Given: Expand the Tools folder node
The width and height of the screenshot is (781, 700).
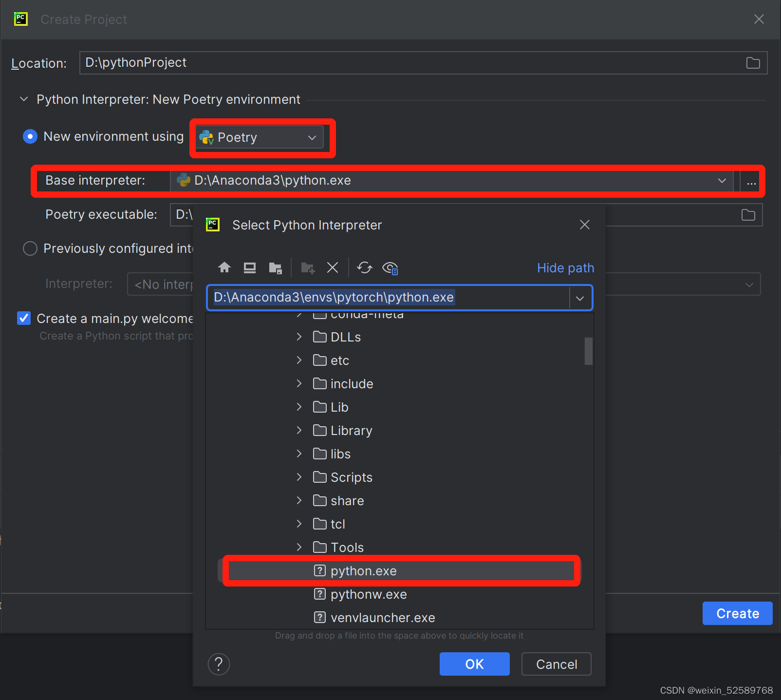Looking at the screenshot, I should [x=299, y=547].
